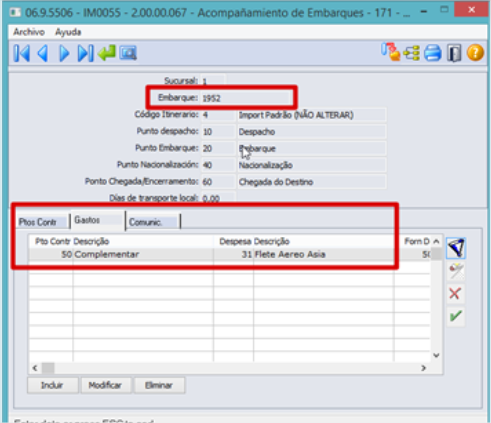This screenshot has height=423, width=491.
Task: Select the Gastos tab
Action: [x=97, y=220]
